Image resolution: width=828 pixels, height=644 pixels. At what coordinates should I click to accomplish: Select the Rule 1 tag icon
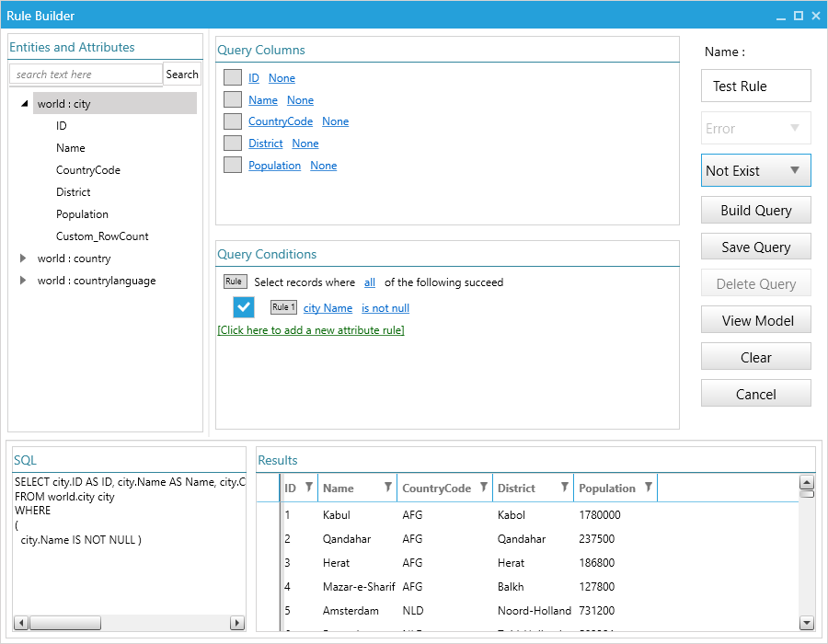pos(283,307)
